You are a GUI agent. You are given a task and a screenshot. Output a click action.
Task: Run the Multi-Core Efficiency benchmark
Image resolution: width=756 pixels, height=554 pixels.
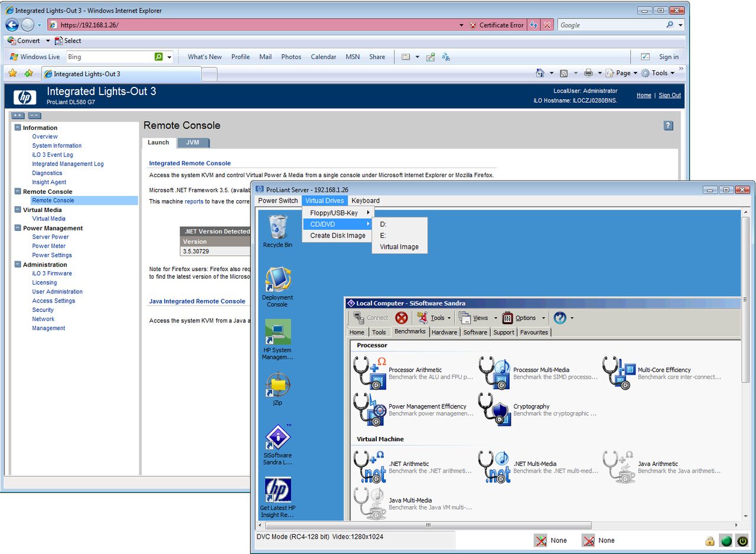click(662, 373)
